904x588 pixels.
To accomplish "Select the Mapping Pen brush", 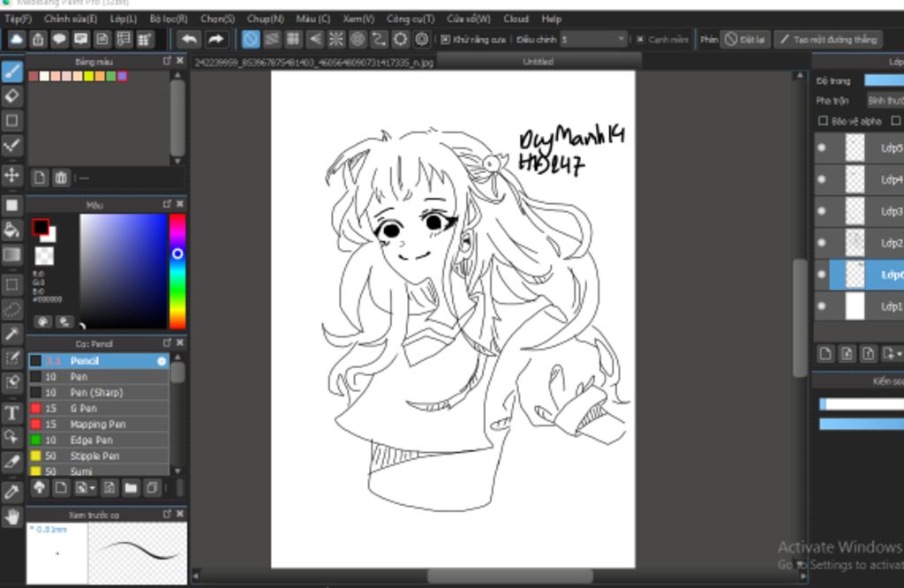I will tap(99, 425).
